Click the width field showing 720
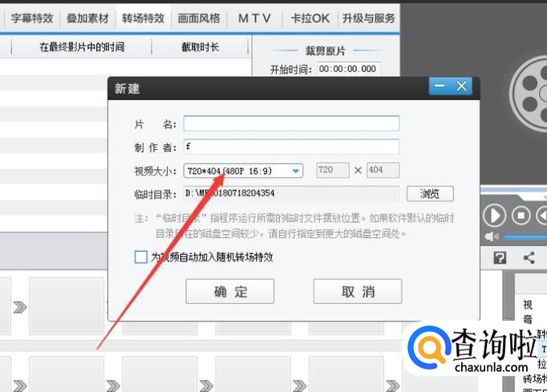 click(x=333, y=170)
